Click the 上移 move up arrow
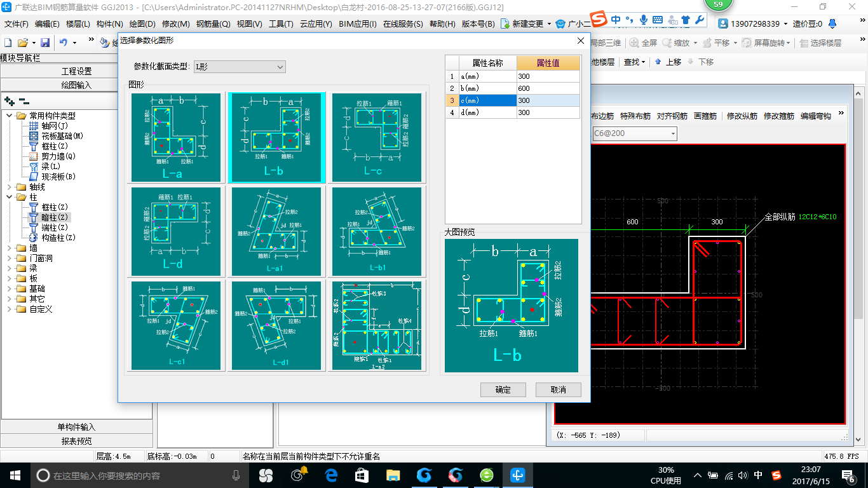 pos(668,62)
